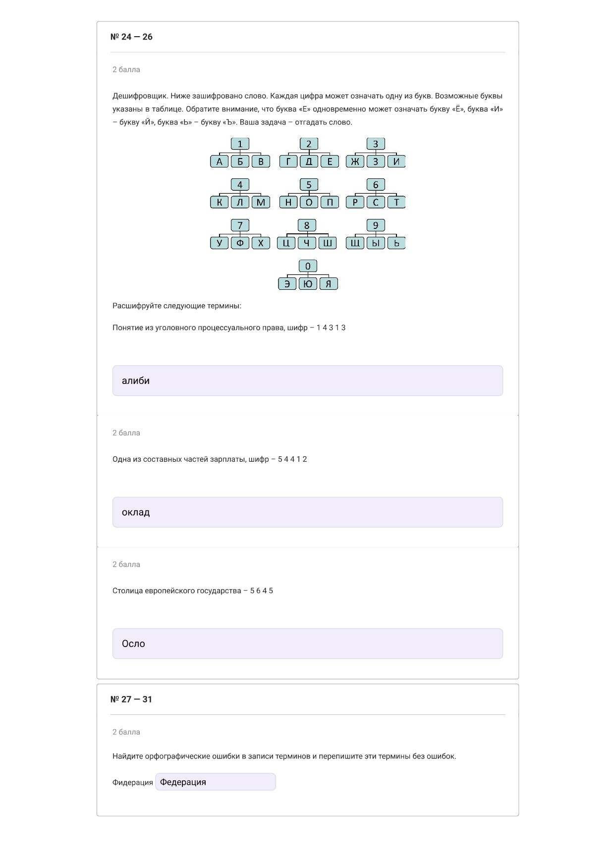614x868 pixels.
Task: Click letter «Щ» box under digit 9
Action: [355, 243]
